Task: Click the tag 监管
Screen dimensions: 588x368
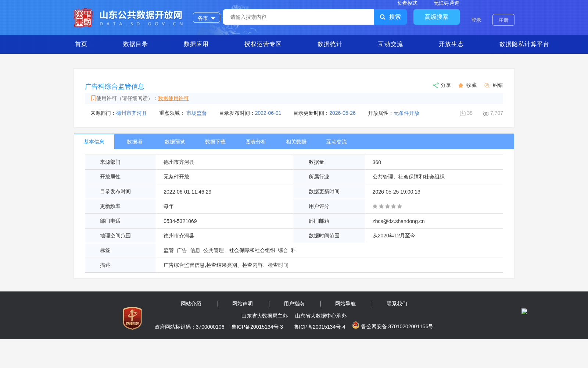Action: [169, 251]
